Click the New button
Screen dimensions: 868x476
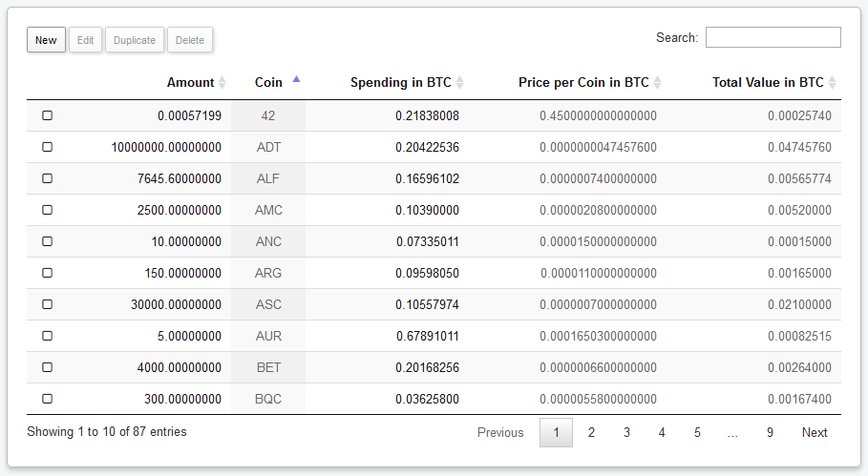pyautogui.click(x=46, y=40)
